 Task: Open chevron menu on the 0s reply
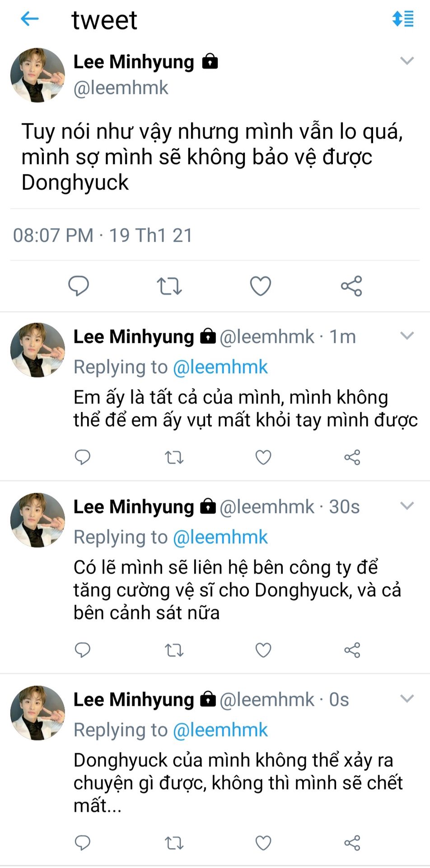[407, 699]
